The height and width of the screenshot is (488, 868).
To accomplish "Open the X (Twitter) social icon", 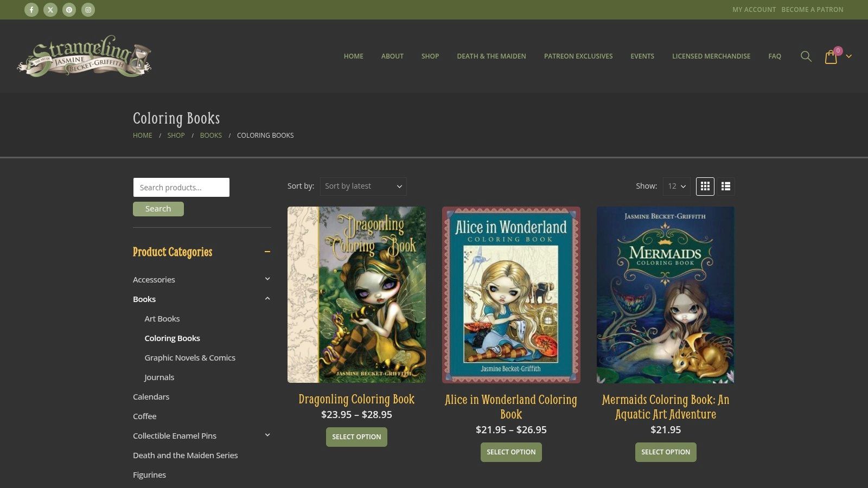I will [50, 10].
